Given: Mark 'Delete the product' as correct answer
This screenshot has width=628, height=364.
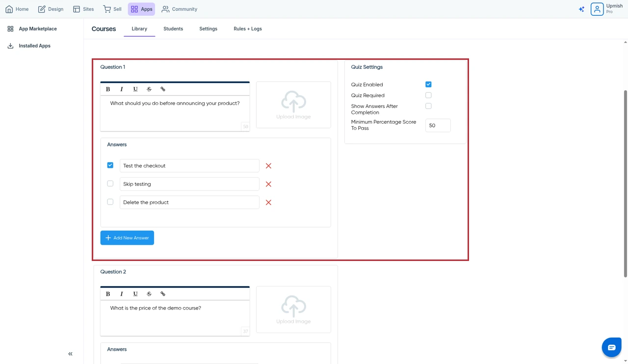Looking at the screenshot, I should click(x=110, y=202).
